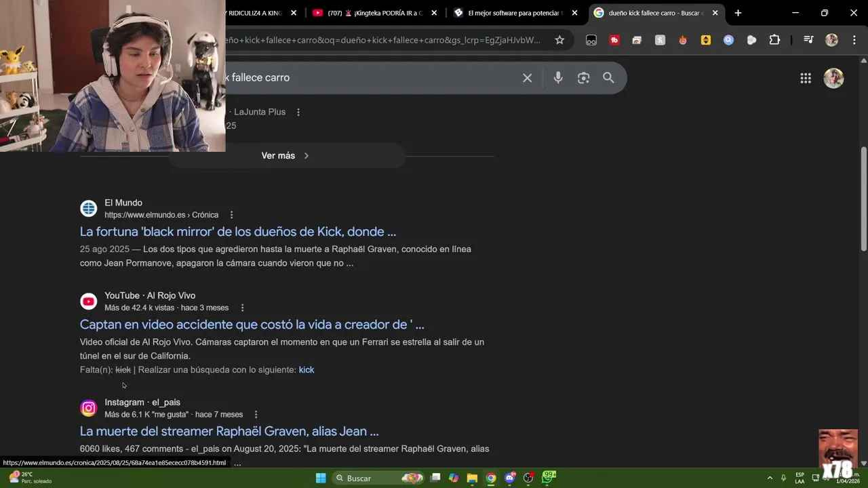Close the Kingteka YouTube tab
Viewport: 868px width, 488px height.
pyautogui.click(x=434, y=13)
